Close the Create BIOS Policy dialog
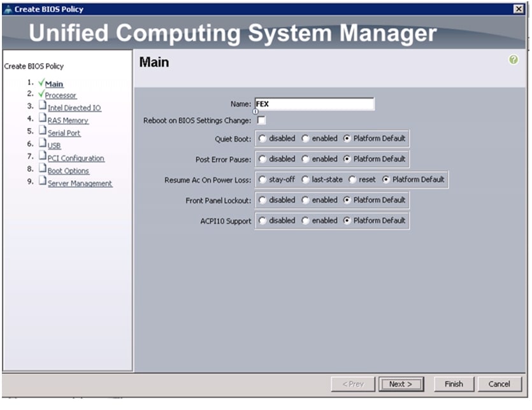This screenshot has height=410, width=532. [519, 9]
